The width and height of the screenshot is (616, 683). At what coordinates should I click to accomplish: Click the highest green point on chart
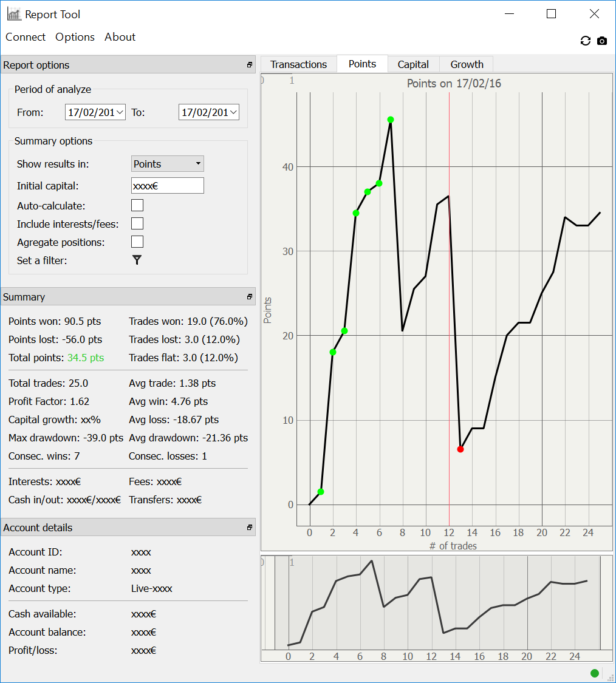(391, 120)
